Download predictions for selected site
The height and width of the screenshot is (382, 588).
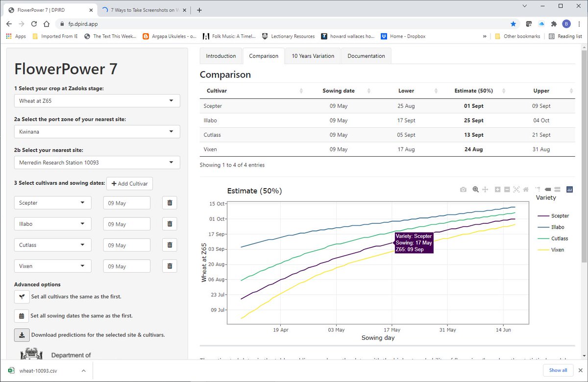(22, 335)
